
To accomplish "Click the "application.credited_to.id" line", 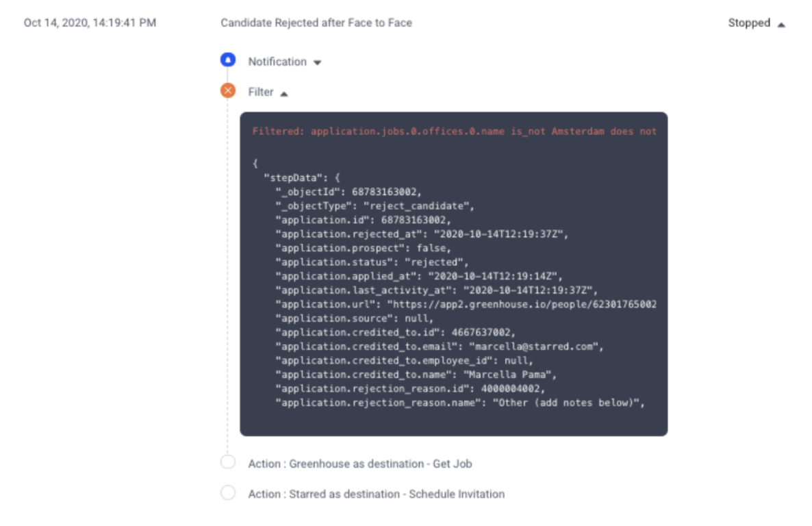I will (395, 332).
